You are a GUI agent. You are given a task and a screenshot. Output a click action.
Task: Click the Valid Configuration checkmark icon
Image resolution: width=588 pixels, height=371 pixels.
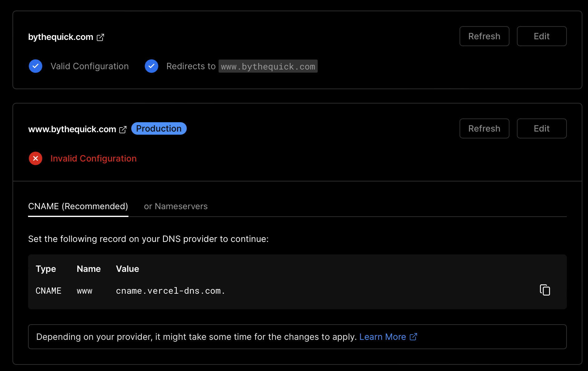[x=36, y=66]
